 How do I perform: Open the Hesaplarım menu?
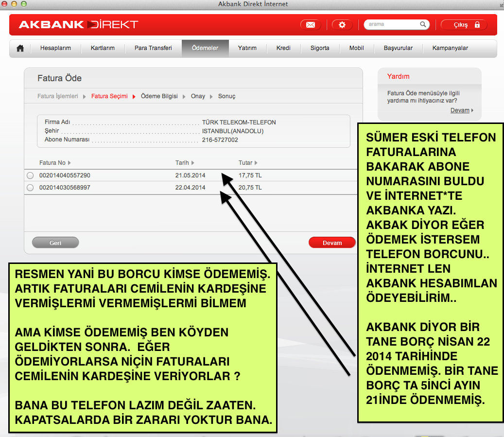55,48
